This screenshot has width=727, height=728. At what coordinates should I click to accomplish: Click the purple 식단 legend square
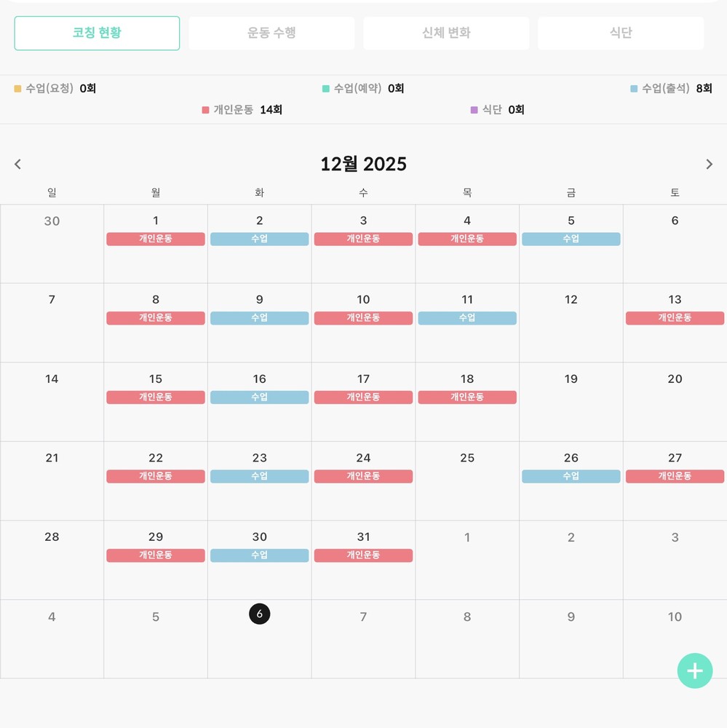coord(474,110)
